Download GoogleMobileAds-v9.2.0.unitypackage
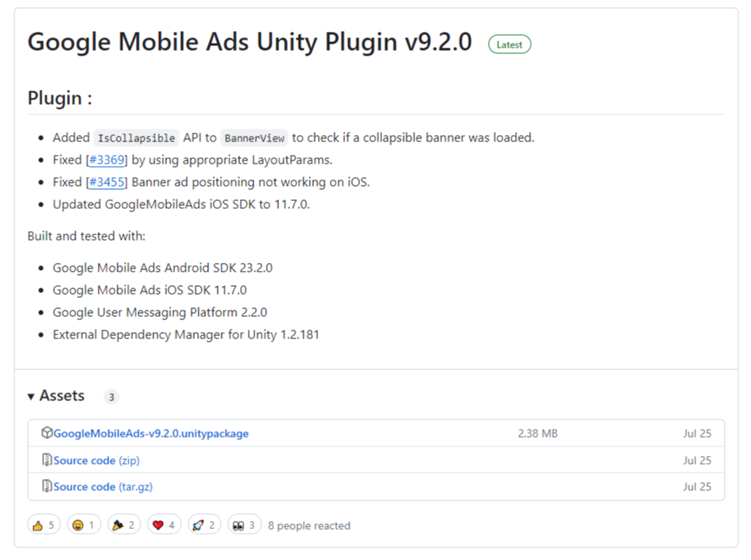The image size is (751, 560). tap(151, 433)
